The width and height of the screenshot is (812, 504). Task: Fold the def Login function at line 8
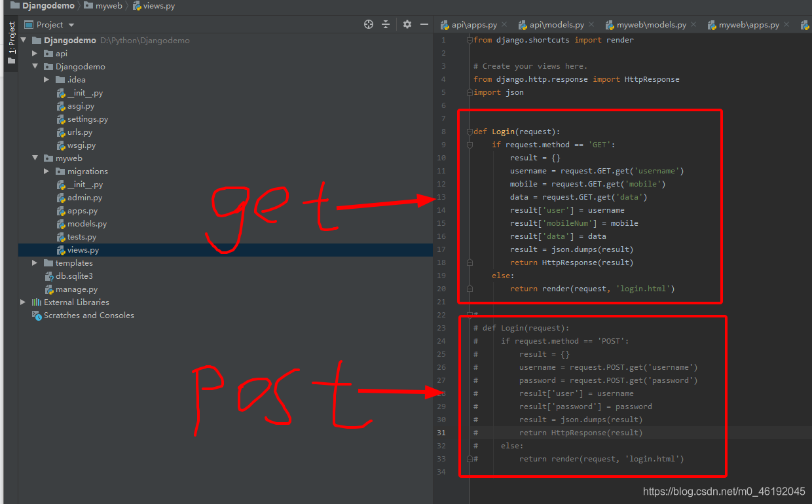tap(470, 132)
